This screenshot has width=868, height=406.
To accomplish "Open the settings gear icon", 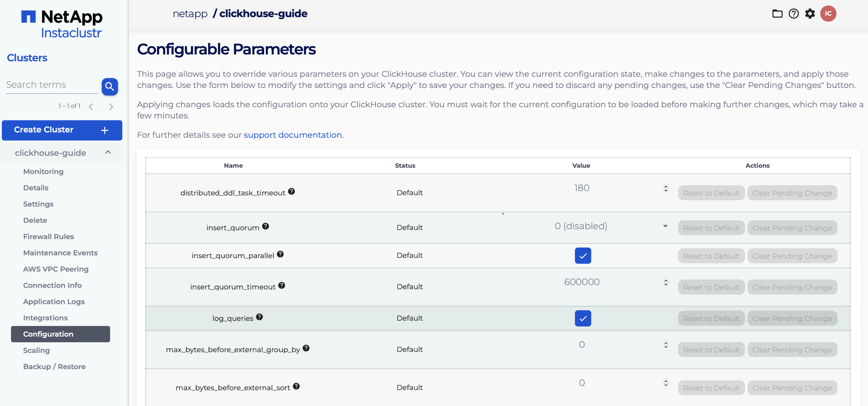I will coord(810,13).
